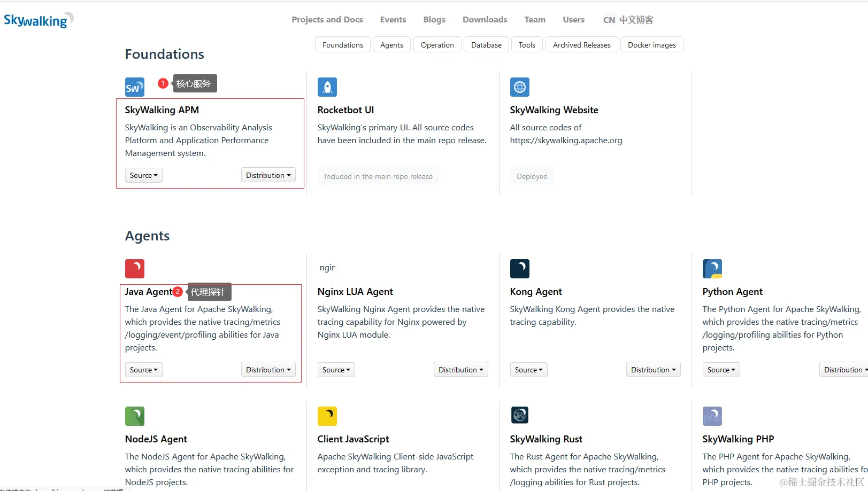Image resolution: width=868 pixels, height=491 pixels.
Task: Expand Java Agent Source dropdown
Action: [x=144, y=370]
